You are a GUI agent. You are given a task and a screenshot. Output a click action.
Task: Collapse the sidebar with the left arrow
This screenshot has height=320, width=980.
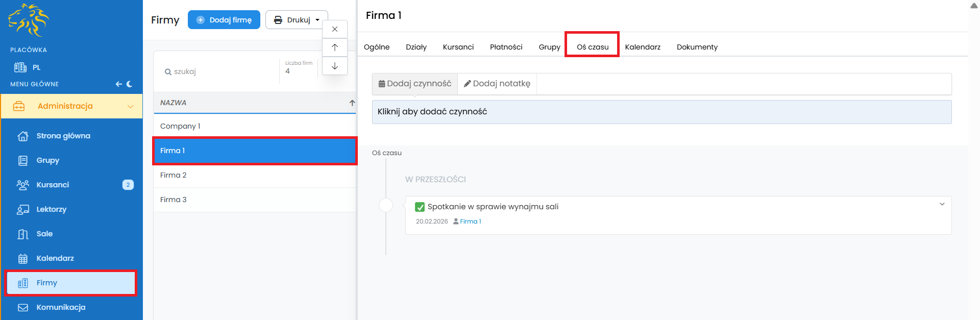[x=118, y=84]
